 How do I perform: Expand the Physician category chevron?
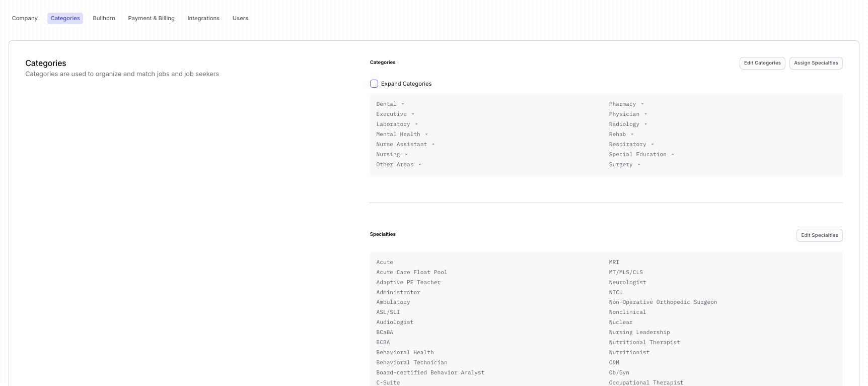coord(645,114)
